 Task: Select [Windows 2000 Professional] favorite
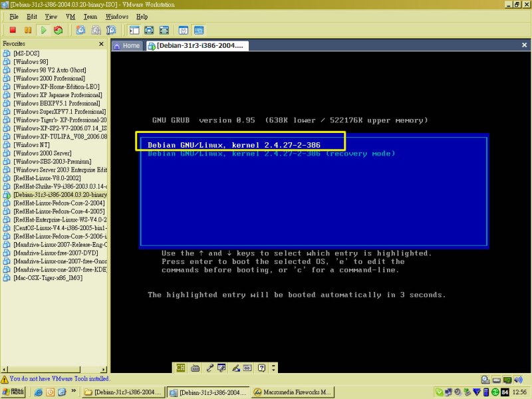click(x=49, y=78)
